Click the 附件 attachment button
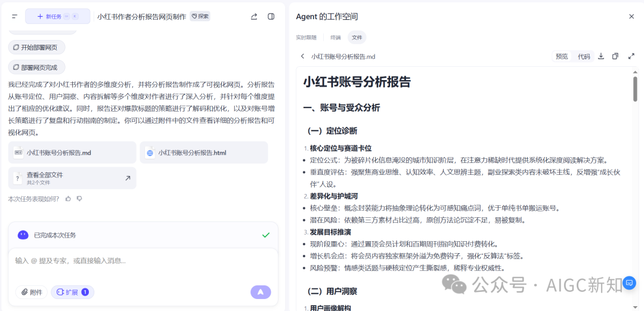The width and height of the screenshot is (644, 311). (32, 292)
